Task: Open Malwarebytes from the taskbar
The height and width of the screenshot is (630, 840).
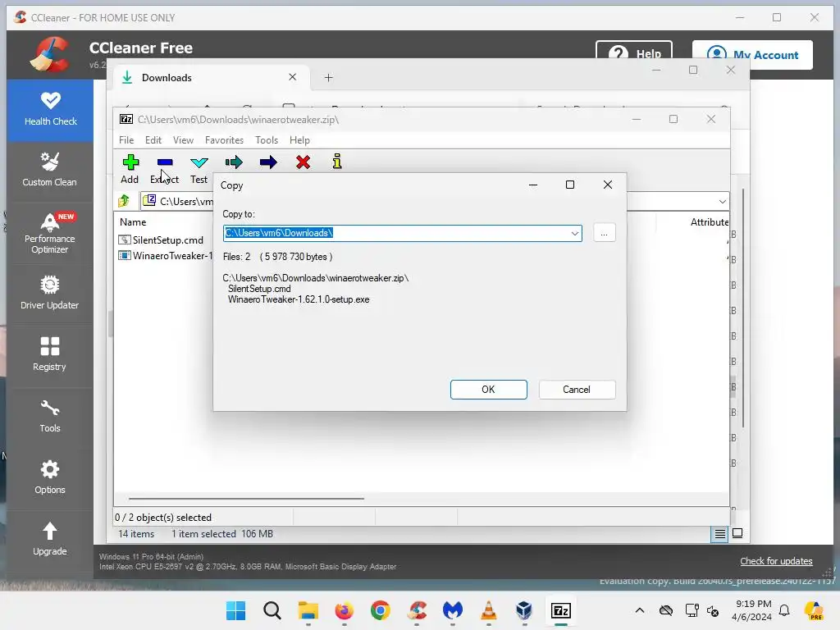Action: 453,610
